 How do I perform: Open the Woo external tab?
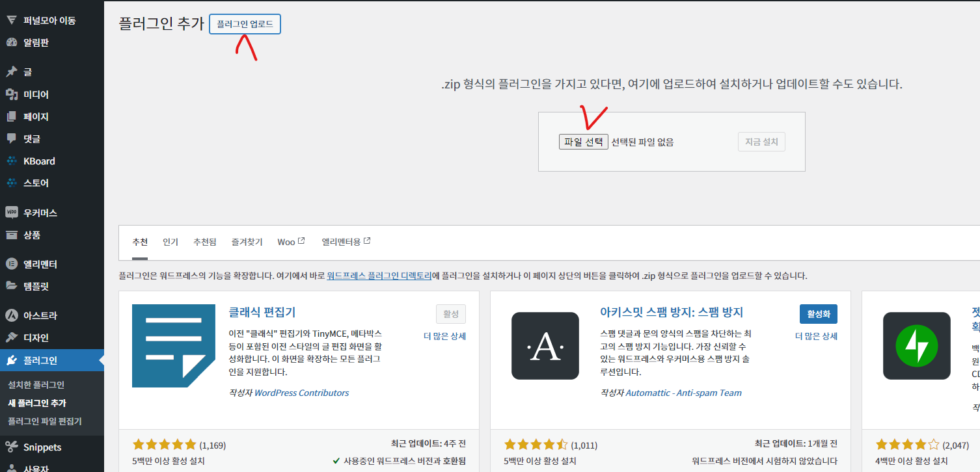(291, 242)
